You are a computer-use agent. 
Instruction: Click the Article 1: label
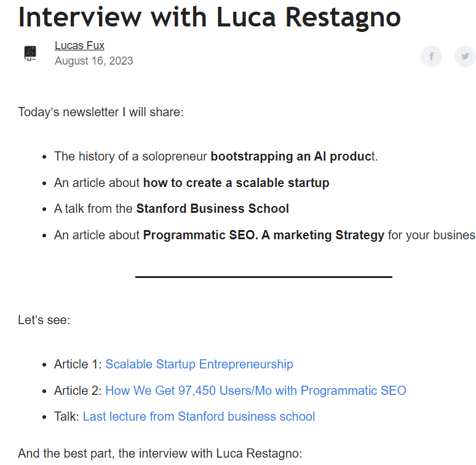pyautogui.click(x=78, y=364)
